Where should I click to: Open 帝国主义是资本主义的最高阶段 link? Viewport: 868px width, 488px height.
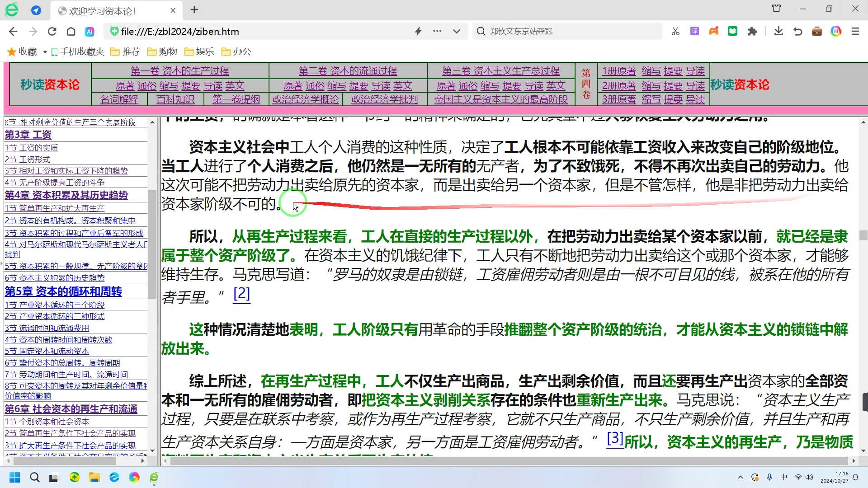point(501,99)
